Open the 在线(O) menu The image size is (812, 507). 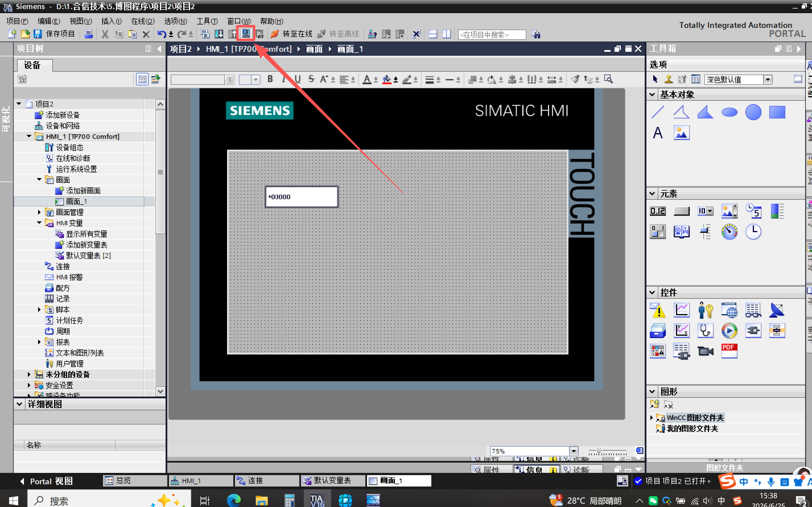[x=143, y=21]
